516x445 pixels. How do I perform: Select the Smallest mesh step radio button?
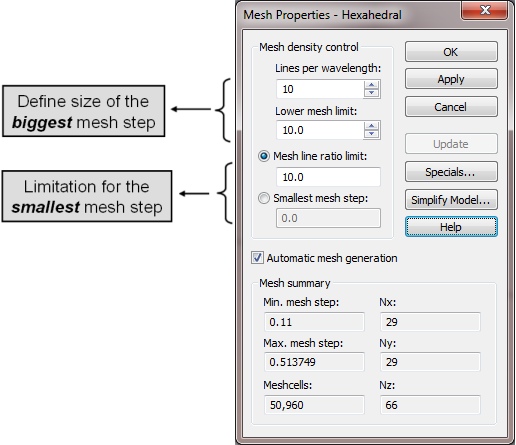[x=264, y=198]
